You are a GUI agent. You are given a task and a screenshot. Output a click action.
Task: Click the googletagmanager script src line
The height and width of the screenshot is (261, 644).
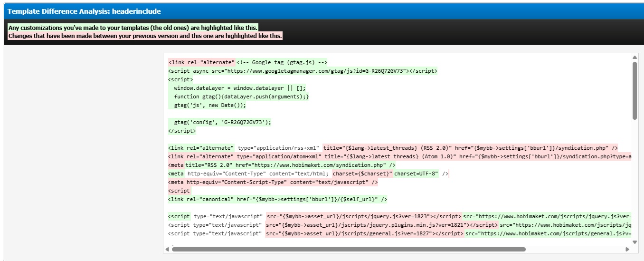[303, 71]
